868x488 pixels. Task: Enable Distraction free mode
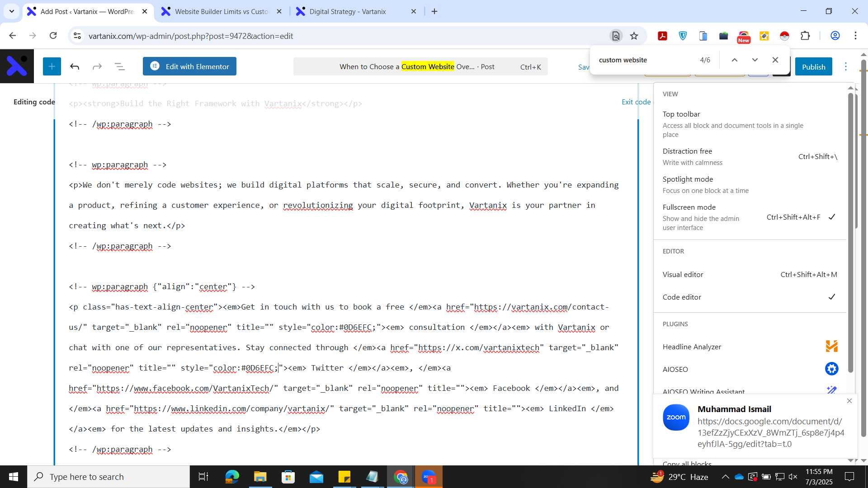click(750, 156)
